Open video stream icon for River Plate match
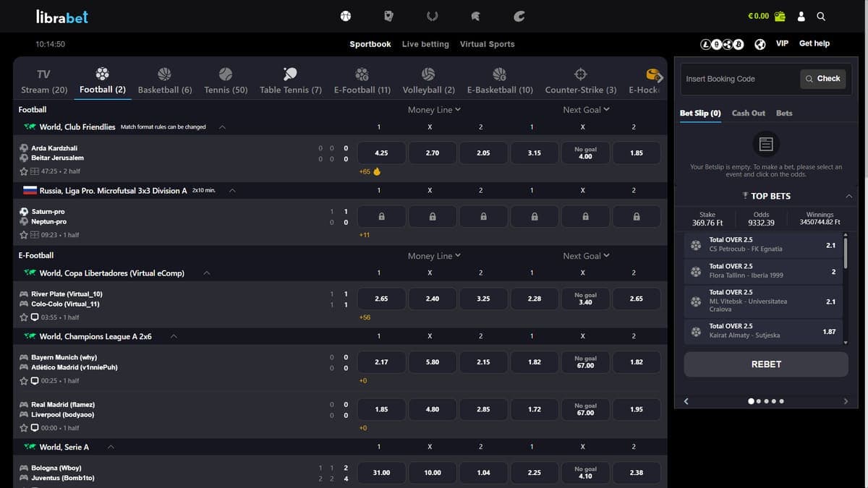This screenshot has height=488, width=868. [34, 317]
